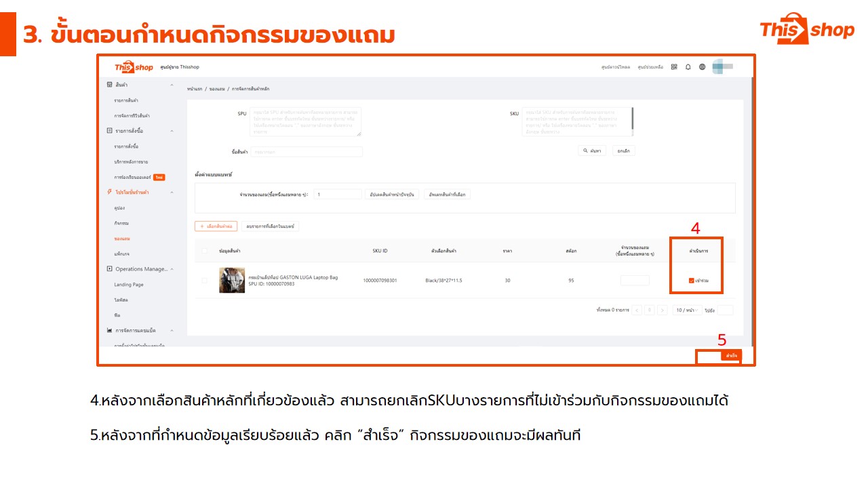The image size is (868, 488).
Task: Click the orange สำเร็จ finish button
Action: click(x=732, y=356)
